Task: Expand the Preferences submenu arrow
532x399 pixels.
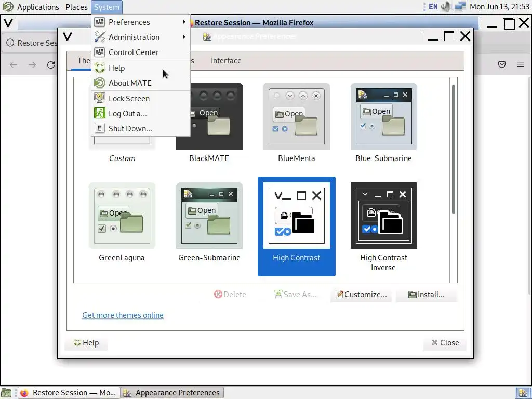Action: coord(184,22)
